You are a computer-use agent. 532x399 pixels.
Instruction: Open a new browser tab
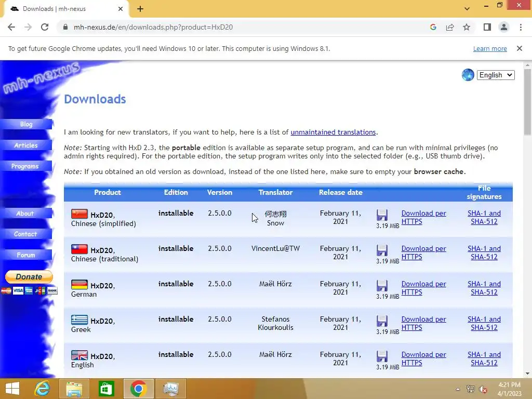(140, 9)
